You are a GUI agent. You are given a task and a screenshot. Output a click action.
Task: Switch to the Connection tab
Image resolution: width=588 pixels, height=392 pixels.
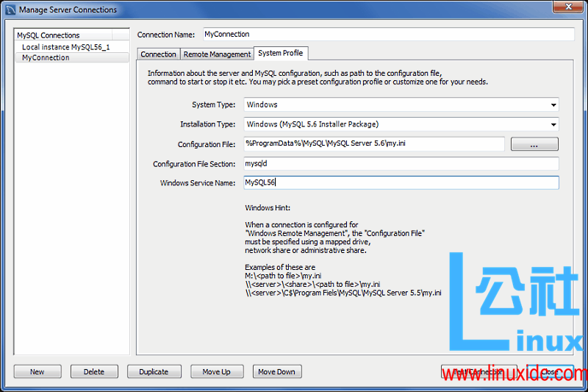(158, 54)
